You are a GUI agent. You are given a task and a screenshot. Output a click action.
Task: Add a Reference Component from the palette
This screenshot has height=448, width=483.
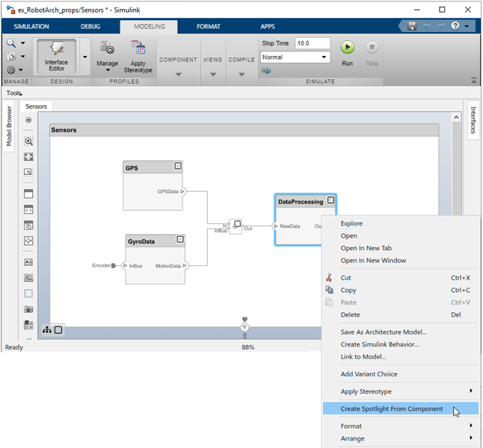pos(28,209)
